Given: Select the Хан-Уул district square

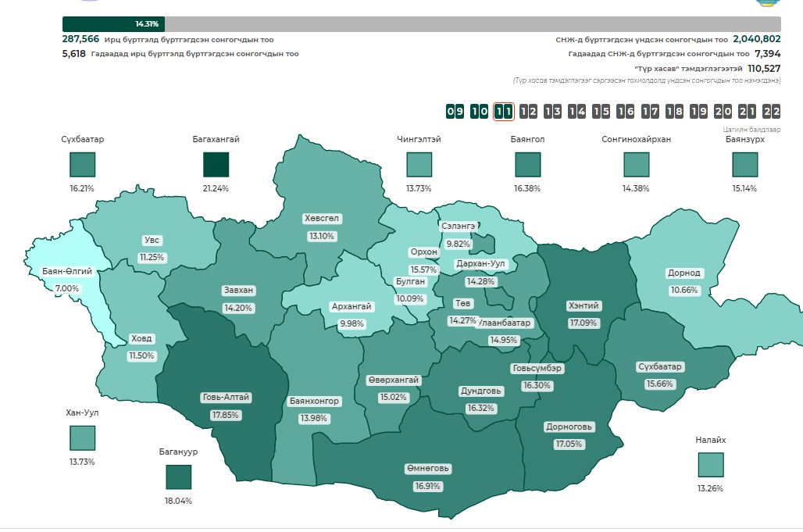Looking at the screenshot, I should (82, 438).
